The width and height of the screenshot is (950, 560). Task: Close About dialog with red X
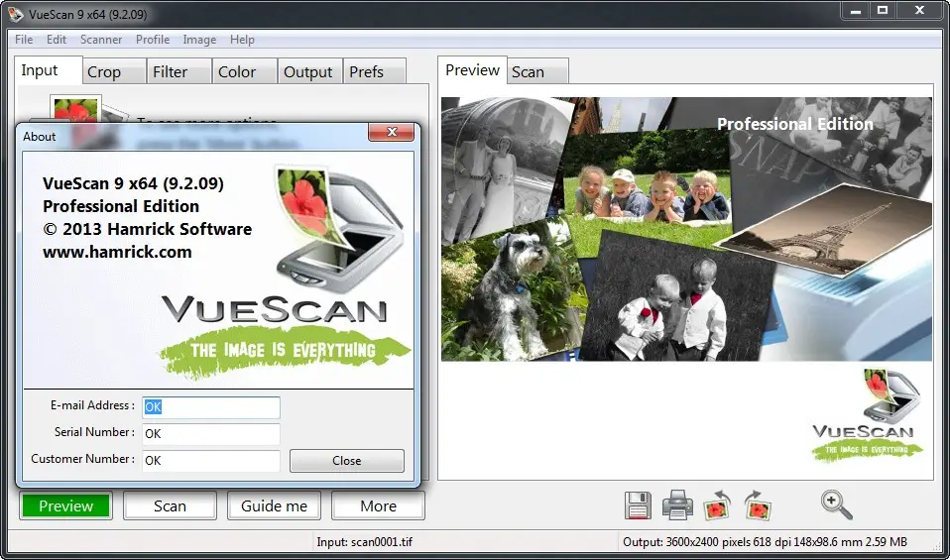tap(392, 132)
